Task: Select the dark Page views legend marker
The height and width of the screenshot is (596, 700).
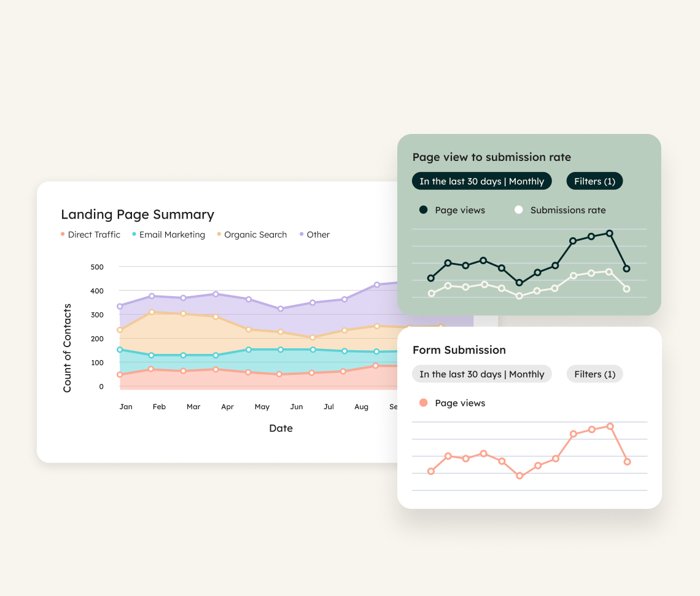Action: 423,210
